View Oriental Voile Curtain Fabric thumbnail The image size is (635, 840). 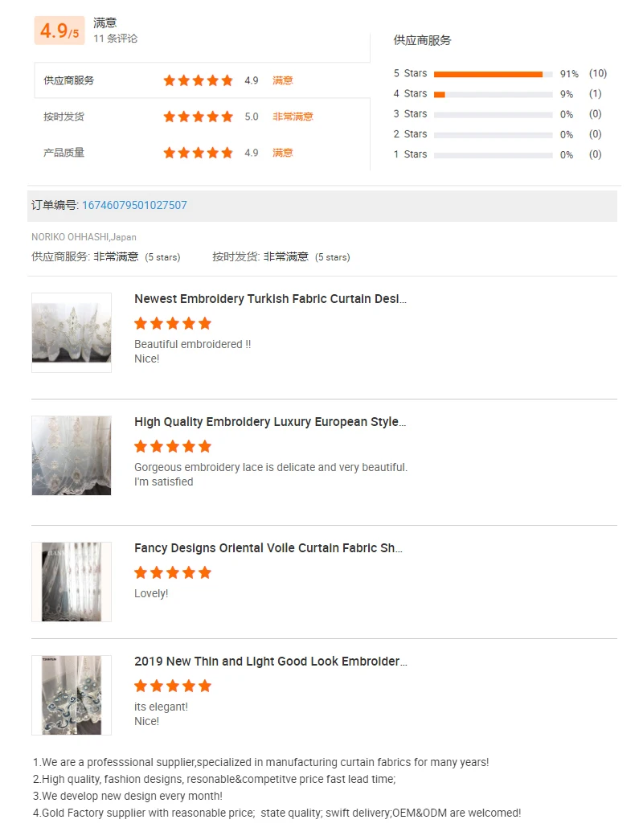click(72, 581)
